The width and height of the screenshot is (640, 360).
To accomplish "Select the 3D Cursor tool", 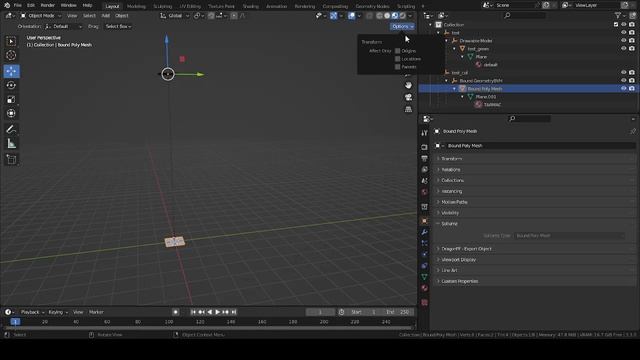I will click(11, 55).
